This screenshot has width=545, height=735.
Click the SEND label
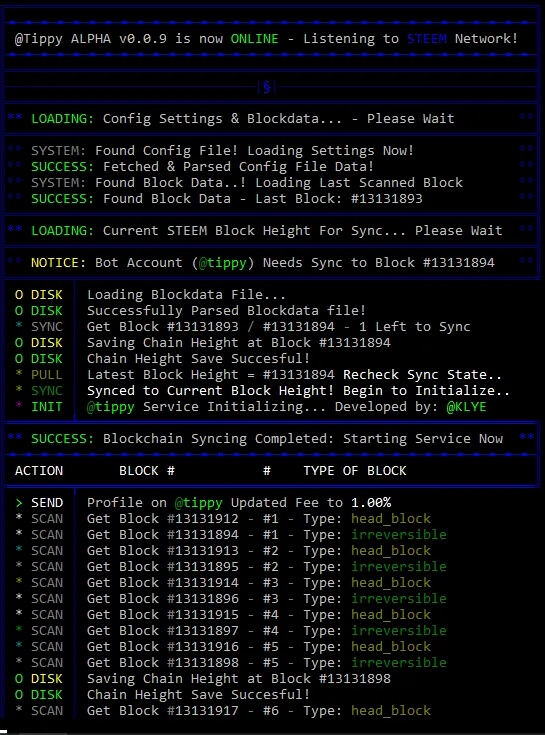(47, 502)
